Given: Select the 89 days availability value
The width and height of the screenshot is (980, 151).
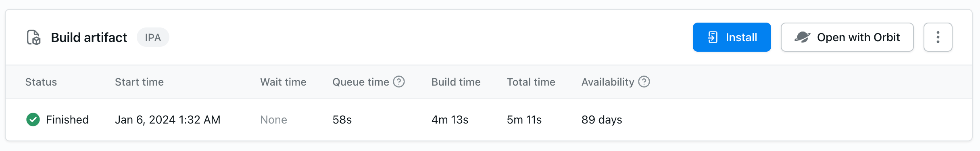Looking at the screenshot, I should coord(602,120).
